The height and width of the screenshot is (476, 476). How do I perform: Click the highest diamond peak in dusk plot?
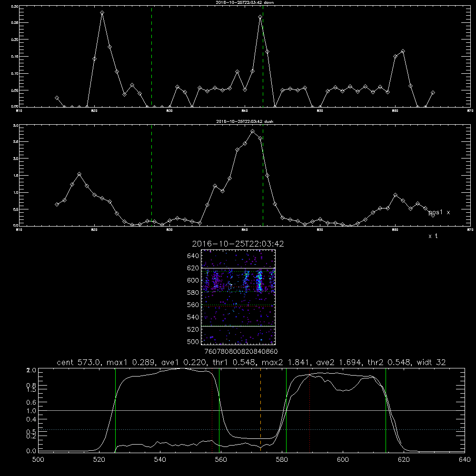(x=253, y=131)
